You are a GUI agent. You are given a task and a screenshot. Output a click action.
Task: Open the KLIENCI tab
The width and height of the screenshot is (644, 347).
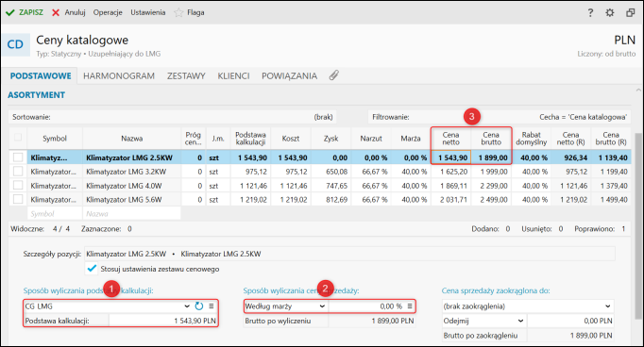click(x=233, y=75)
